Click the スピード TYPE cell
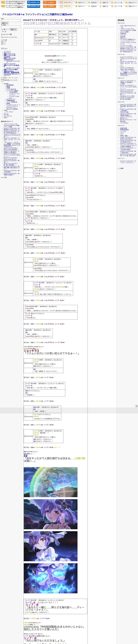Image resolution: width=138 pixels, height=644 pixels. 65,38
